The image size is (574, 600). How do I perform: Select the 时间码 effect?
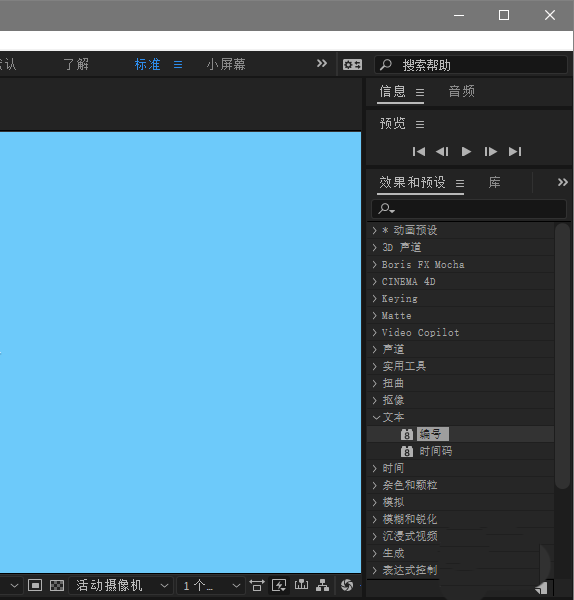click(435, 452)
